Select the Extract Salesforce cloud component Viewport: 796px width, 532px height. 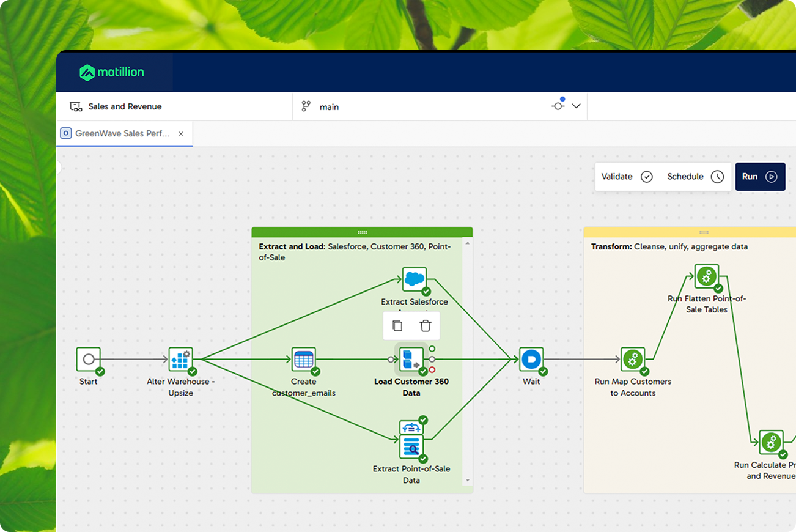tap(415, 279)
